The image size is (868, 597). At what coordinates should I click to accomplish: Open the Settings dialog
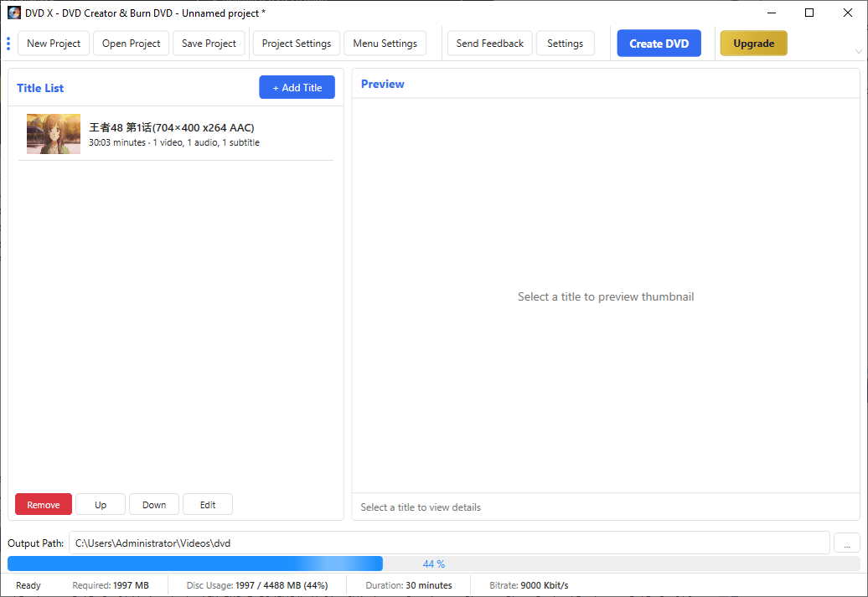[x=566, y=44]
